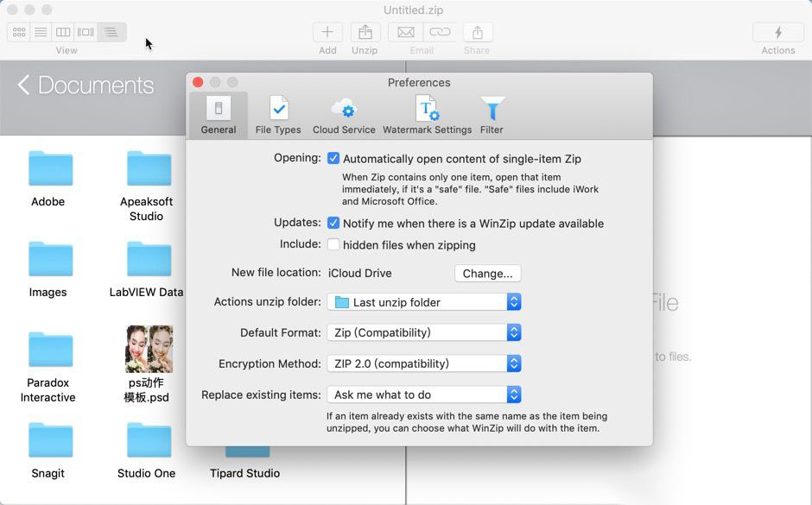The image size is (812, 505).
Task: Go back from Documents using chevron
Action: point(23,85)
